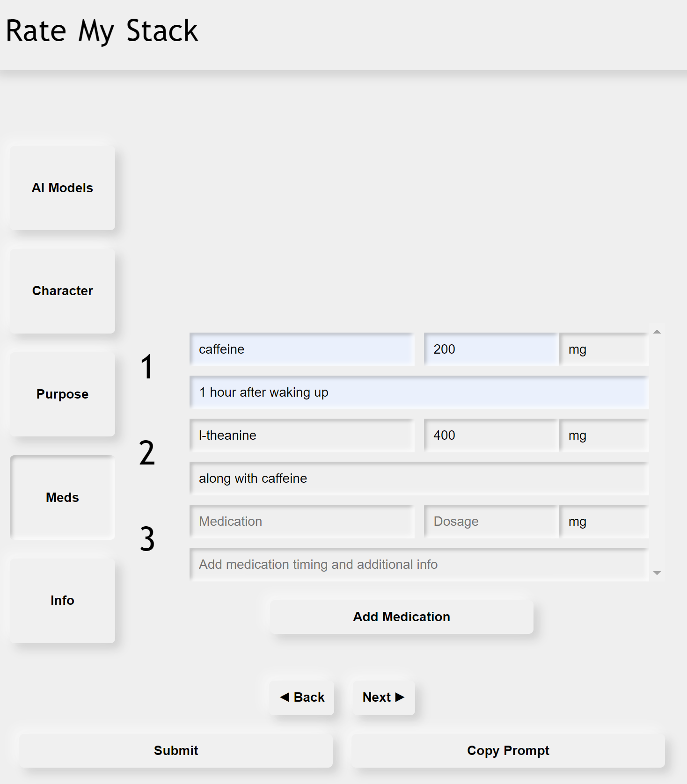Open the Purpose section tab
Viewport: 687px width, 784px height.
62,394
